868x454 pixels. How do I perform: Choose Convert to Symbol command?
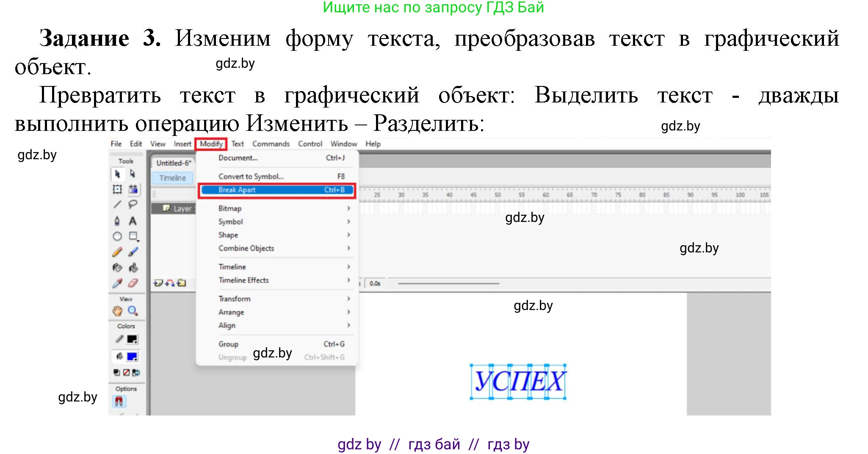[x=251, y=176]
